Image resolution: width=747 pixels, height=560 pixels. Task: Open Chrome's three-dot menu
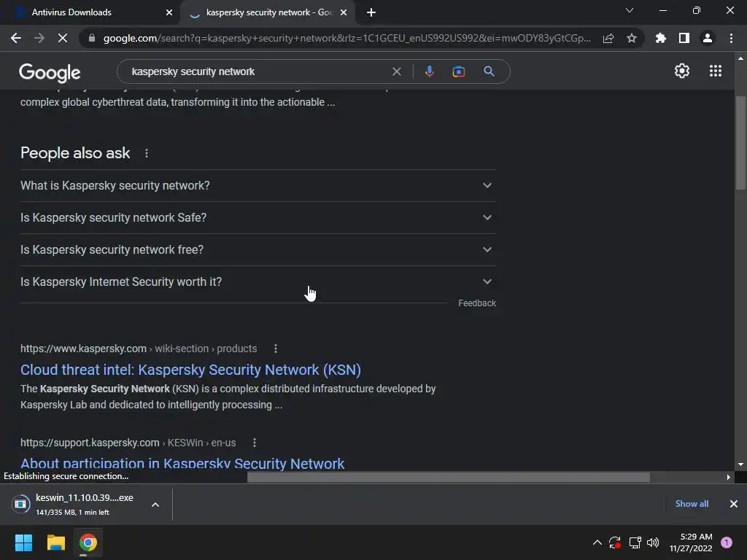[731, 38]
